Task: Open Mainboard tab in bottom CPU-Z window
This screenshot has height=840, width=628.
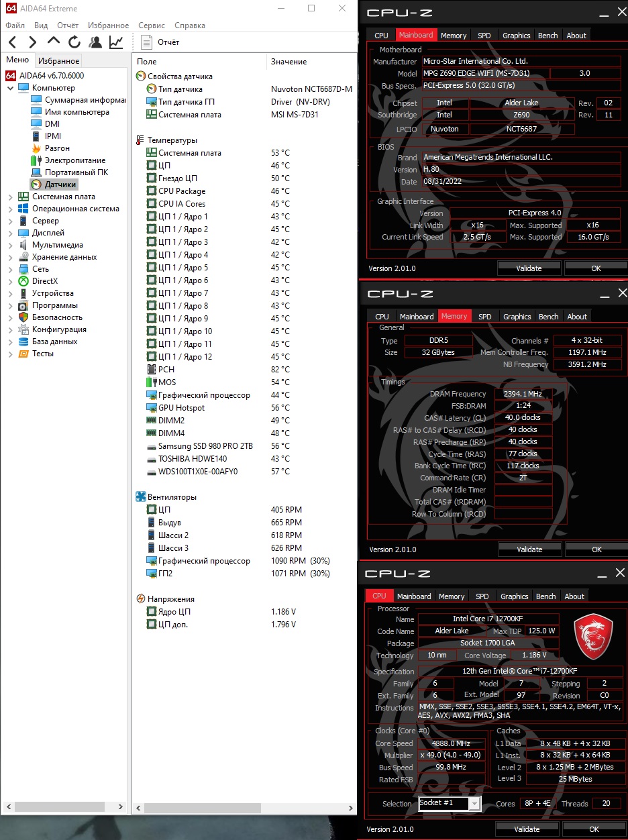Action: pos(414,596)
